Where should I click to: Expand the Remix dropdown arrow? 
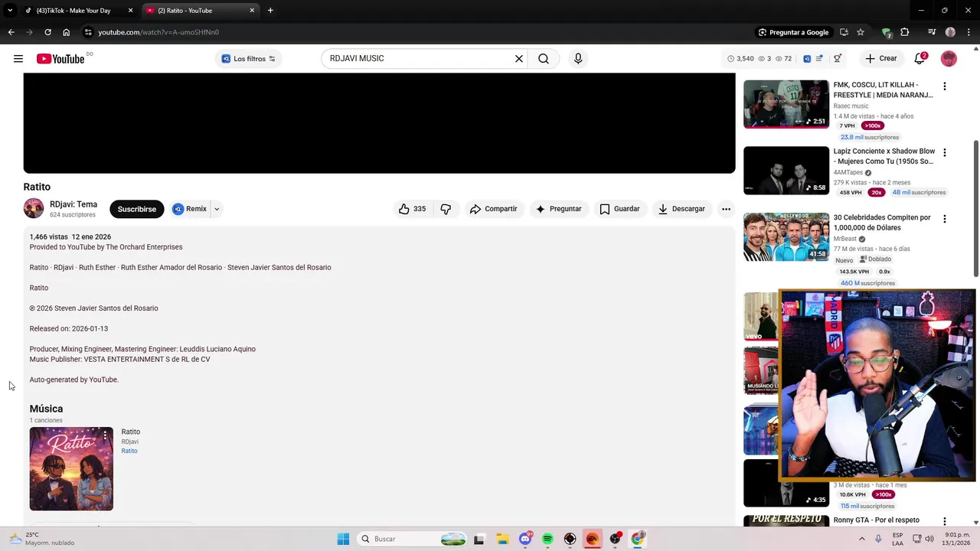[217, 209]
